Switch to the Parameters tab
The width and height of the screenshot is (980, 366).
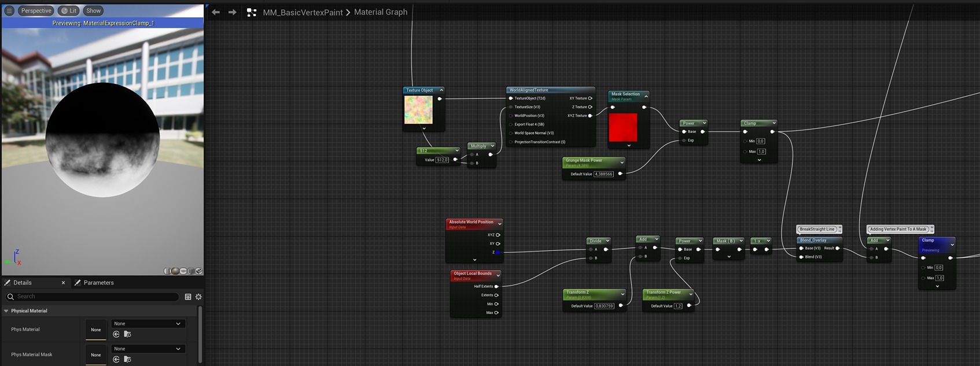click(98, 283)
